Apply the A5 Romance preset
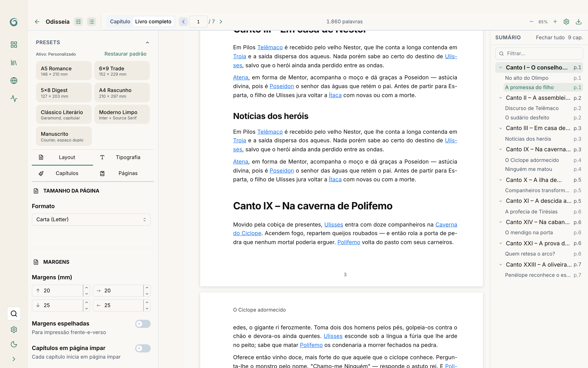 click(x=64, y=71)
